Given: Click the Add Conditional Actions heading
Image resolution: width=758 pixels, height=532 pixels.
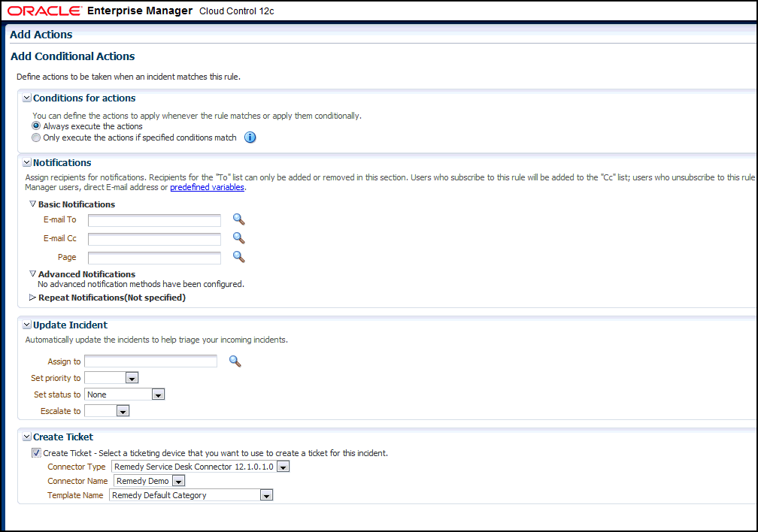Looking at the screenshot, I should pyautogui.click(x=72, y=56).
